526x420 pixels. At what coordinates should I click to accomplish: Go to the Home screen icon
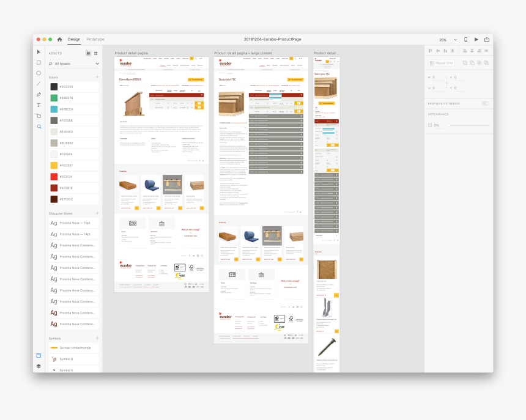(x=60, y=39)
